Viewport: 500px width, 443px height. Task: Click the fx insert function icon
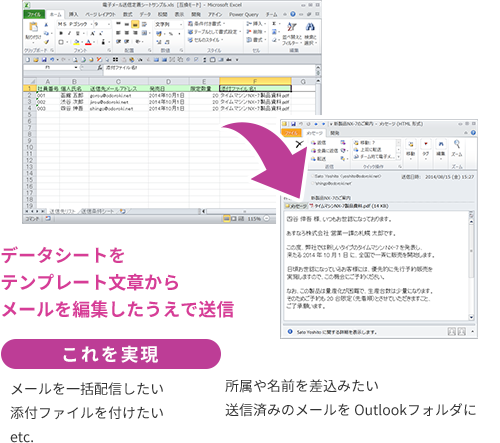(x=99, y=68)
